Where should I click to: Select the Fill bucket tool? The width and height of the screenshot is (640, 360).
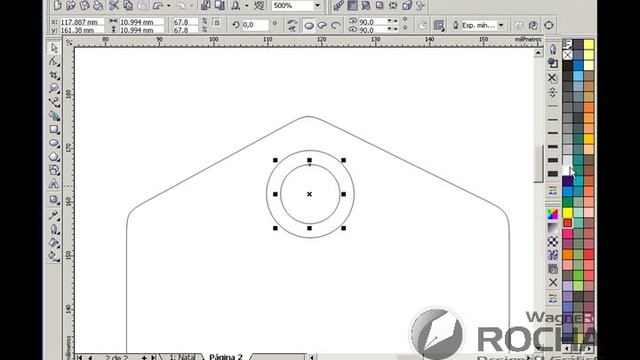tap(54, 242)
